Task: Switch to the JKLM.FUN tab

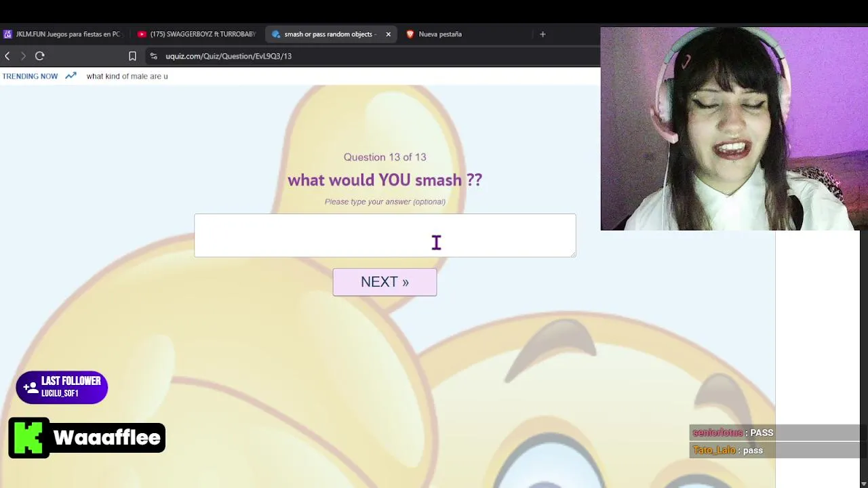Action: pyautogui.click(x=62, y=34)
